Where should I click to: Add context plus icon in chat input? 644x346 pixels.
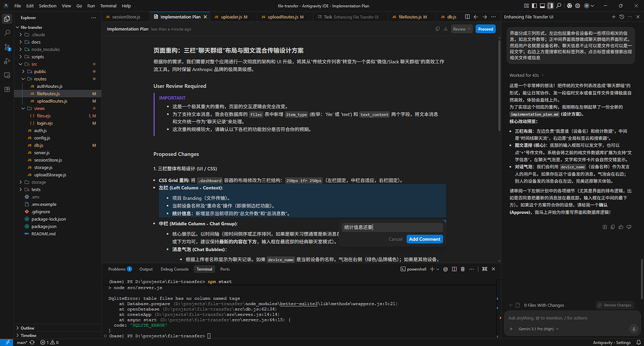pyautogui.click(x=511, y=329)
